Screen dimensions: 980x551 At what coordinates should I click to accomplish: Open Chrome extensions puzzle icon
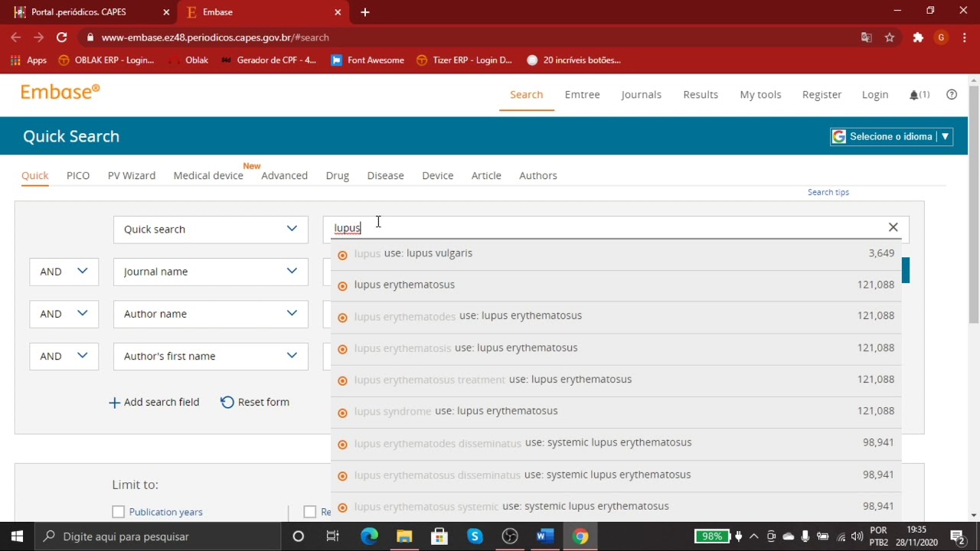point(918,37)
